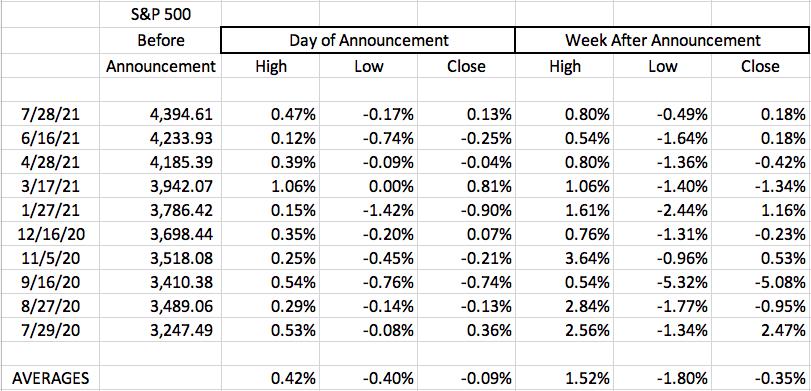811x391 pixels.
Task: Click the S&P 500 value 4,394.61
Action: pyautogui.click(x=160, y=114)
